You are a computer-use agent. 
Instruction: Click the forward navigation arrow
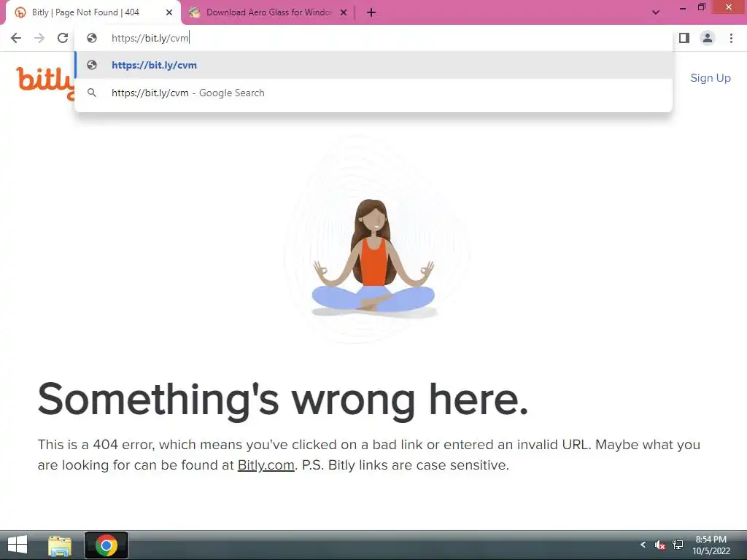[x=39, y=38]
